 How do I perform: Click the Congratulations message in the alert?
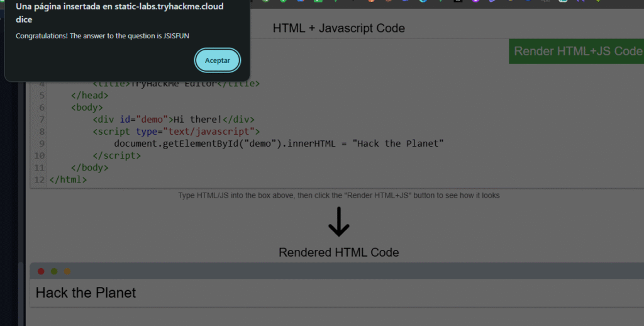103,36
